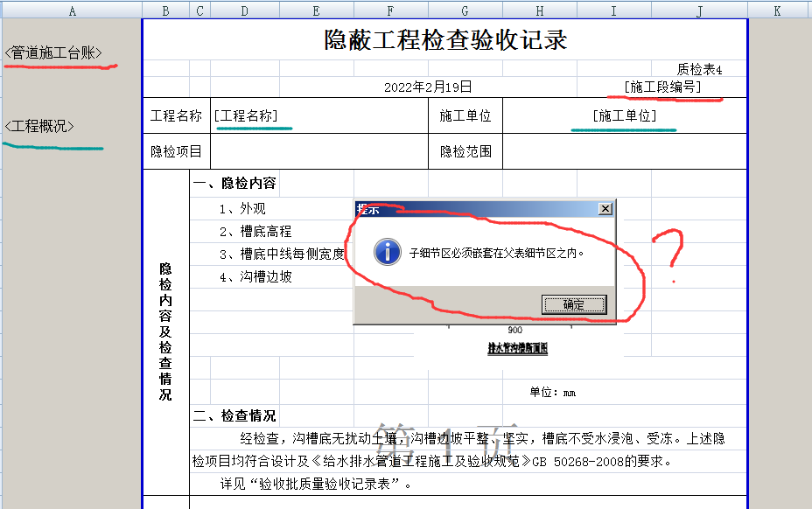
Task: Select column K header
Action: click(777, 10)
